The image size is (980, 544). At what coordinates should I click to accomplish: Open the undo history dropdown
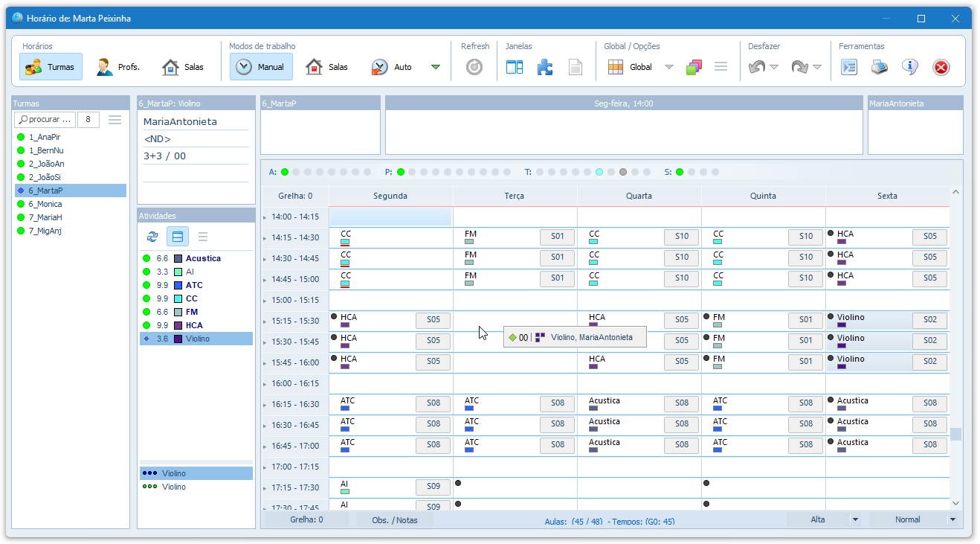click(x=774, y=67)
